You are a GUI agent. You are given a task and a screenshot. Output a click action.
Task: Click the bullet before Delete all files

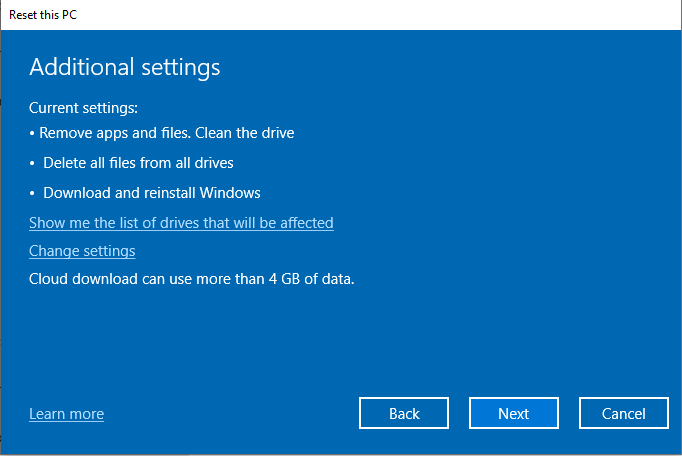[32, 164]
